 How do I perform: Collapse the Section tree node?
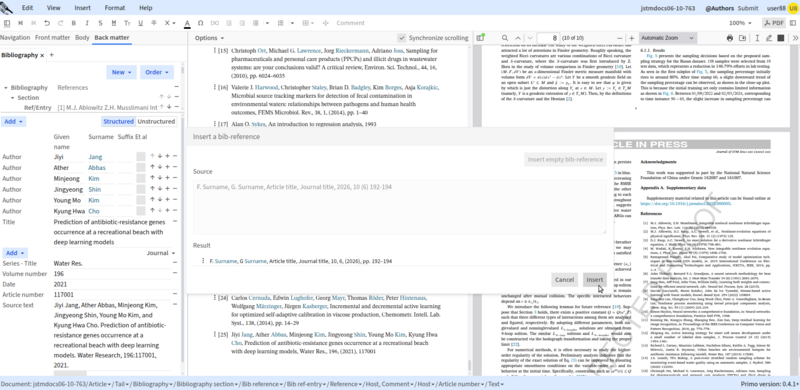pyautogui.click(x=13, y=98)
